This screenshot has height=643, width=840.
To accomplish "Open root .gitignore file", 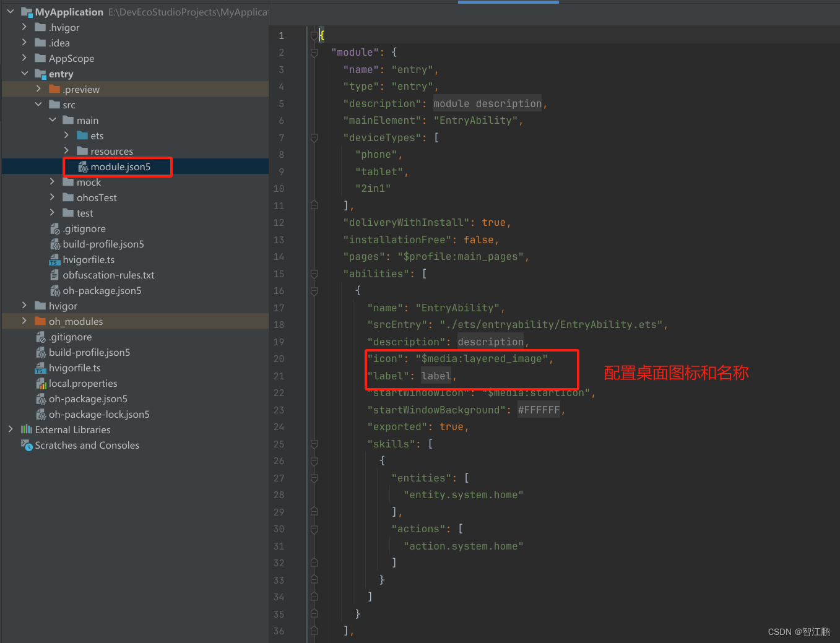I will 70,337.
